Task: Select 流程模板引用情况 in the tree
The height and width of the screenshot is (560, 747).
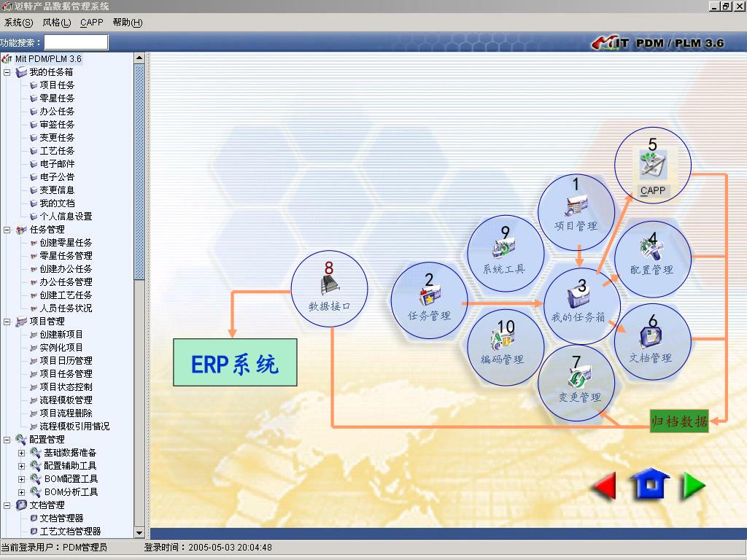Action: 74,426
